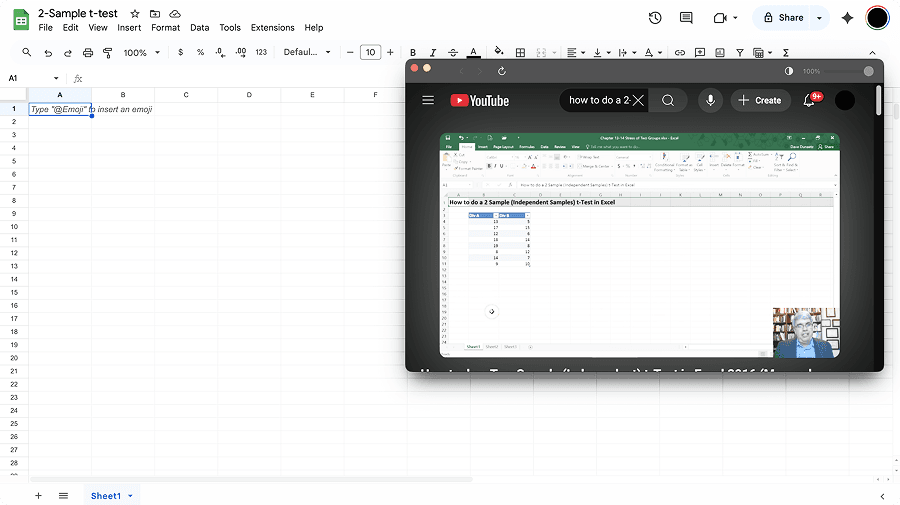
Task: Toggle bold formatting
Action: [413, 53]
